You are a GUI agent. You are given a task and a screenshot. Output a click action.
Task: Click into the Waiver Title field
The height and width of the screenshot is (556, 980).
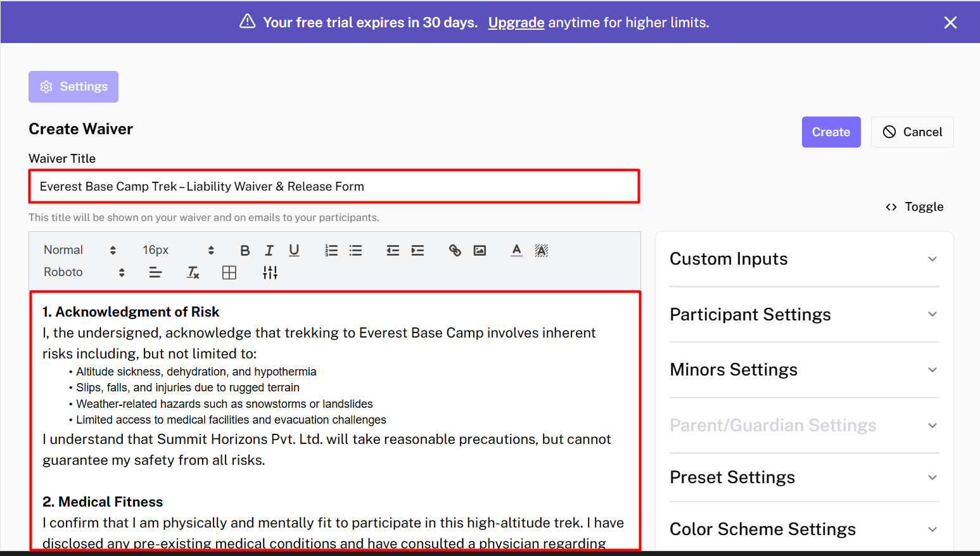pyautogui.click(x=334, y=187)
